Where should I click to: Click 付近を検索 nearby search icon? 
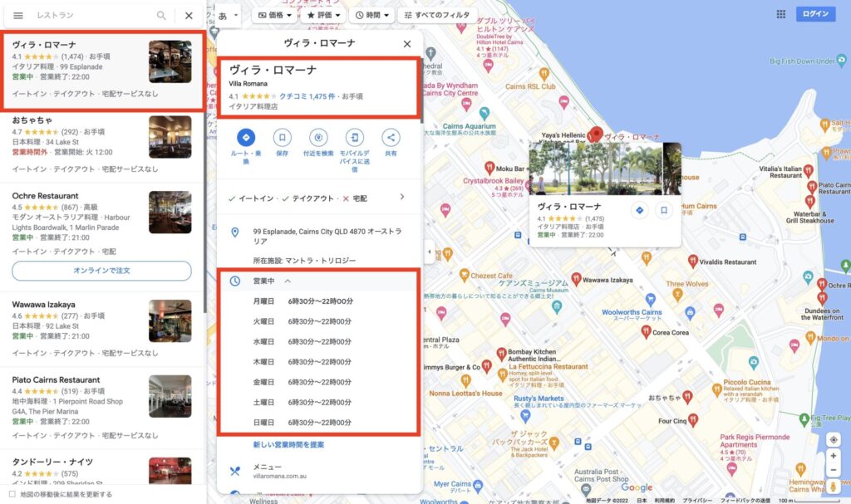[x=318, y=138]
